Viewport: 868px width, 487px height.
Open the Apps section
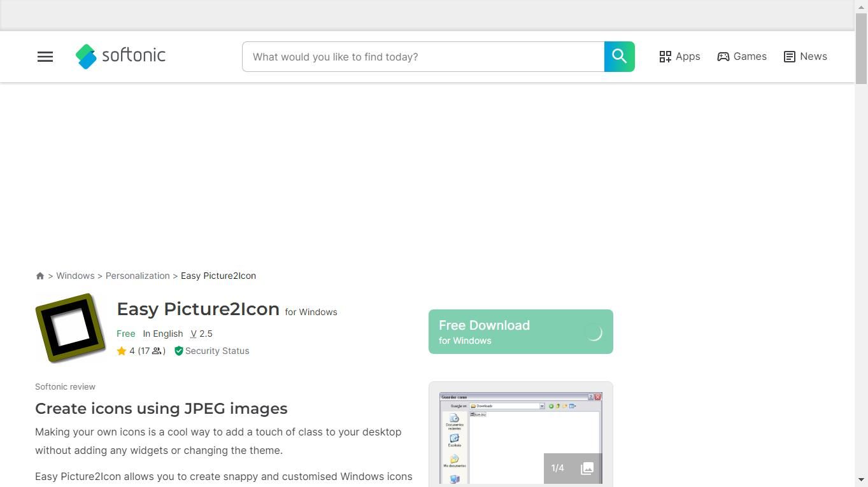coord(679,57)
